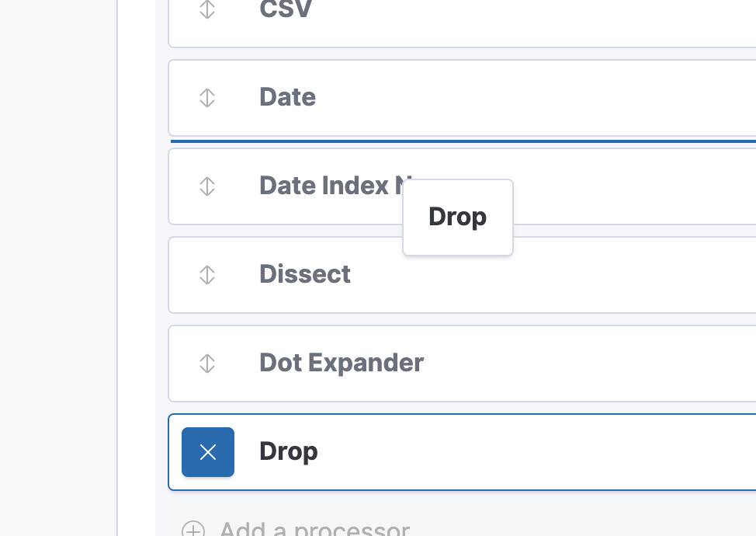The image size is (756, 536).
Task: Click the Date processor move icon
Action: coord(207,98)
